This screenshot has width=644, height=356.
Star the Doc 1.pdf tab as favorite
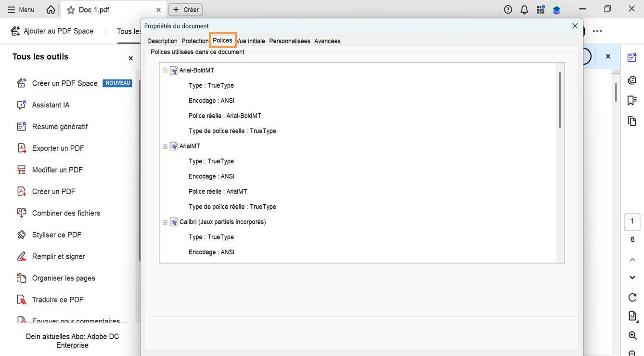point(71,10)
